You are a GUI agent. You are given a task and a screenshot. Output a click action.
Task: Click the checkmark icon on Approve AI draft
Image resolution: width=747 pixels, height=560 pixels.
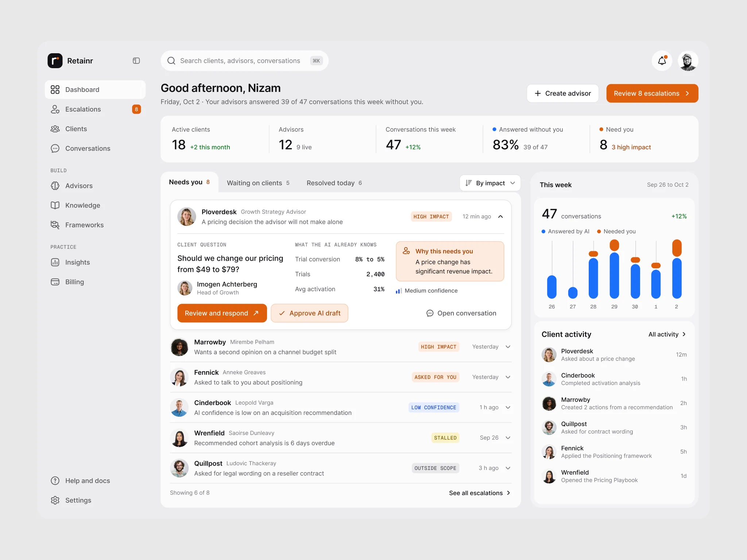pos(282,313)
